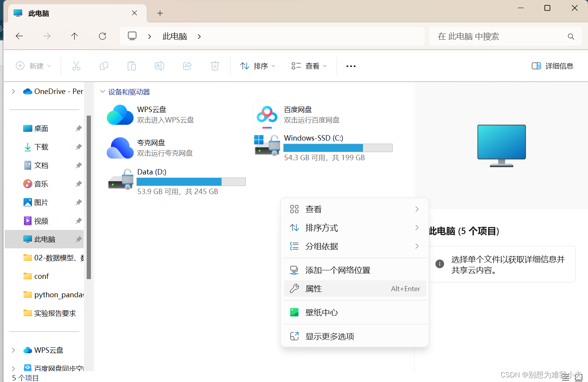Select the Rename icon
The width and height of the screenshot is (588, 382).
tap(160, 66)
